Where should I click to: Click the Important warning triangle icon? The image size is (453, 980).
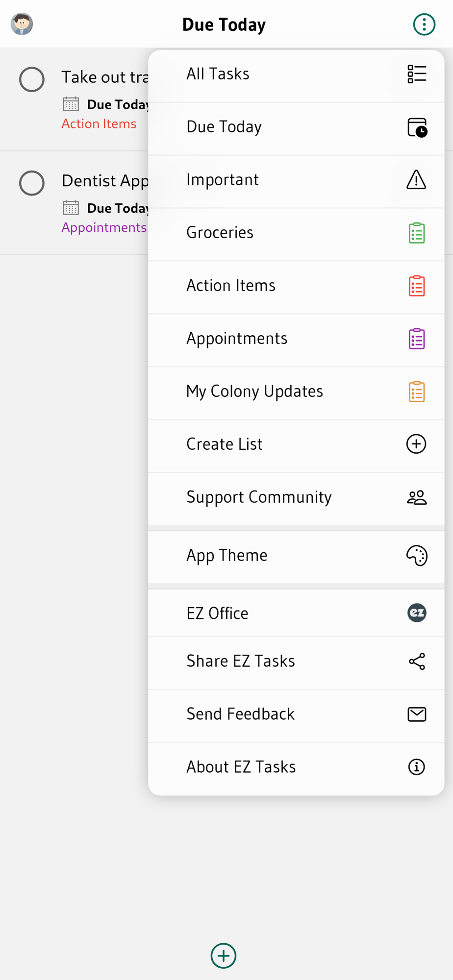coord(416,180)
